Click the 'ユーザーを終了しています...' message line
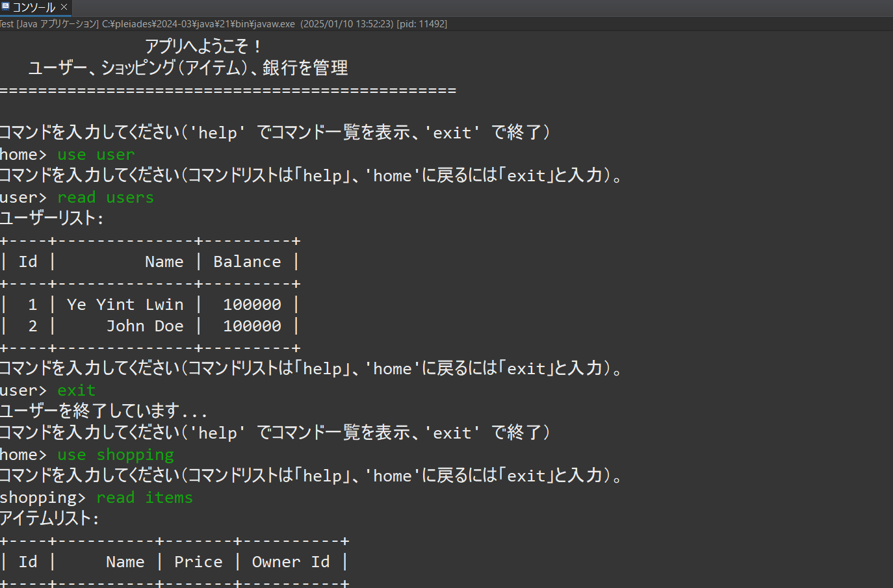Image resolution: width=893 pixels, height=588 pixels. point(103,411)
